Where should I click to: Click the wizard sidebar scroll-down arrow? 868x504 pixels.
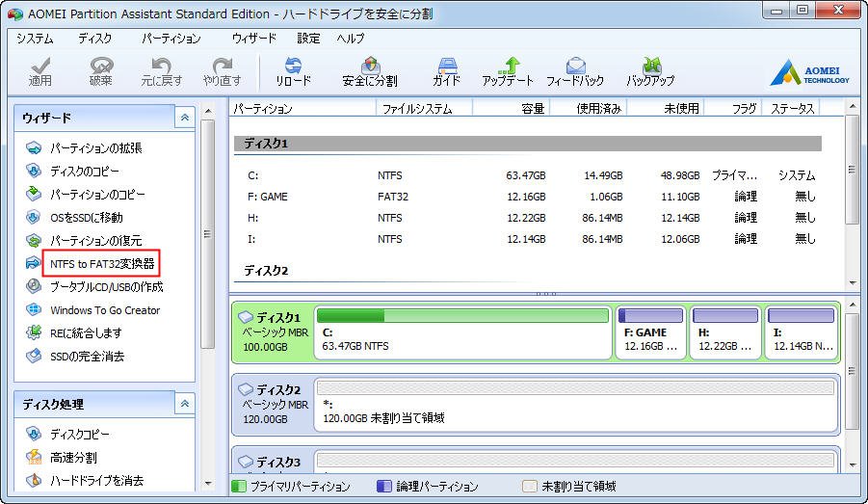[x=208, y=483]
